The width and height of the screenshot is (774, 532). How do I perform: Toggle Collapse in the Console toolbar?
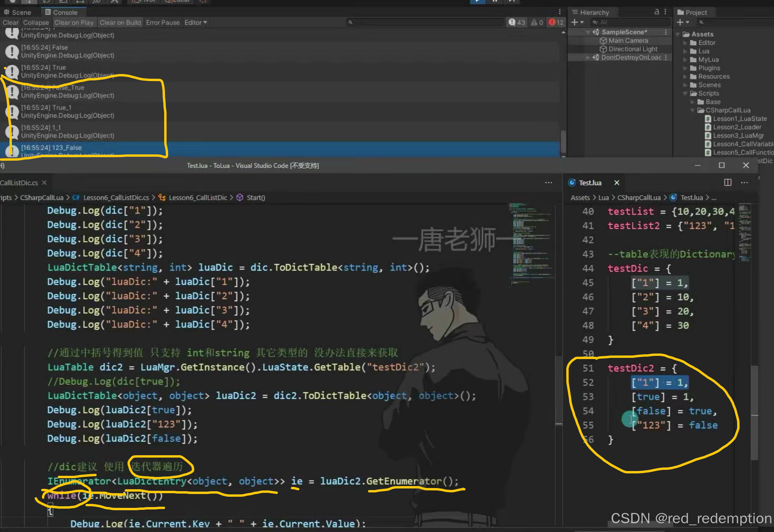[36, 23]
